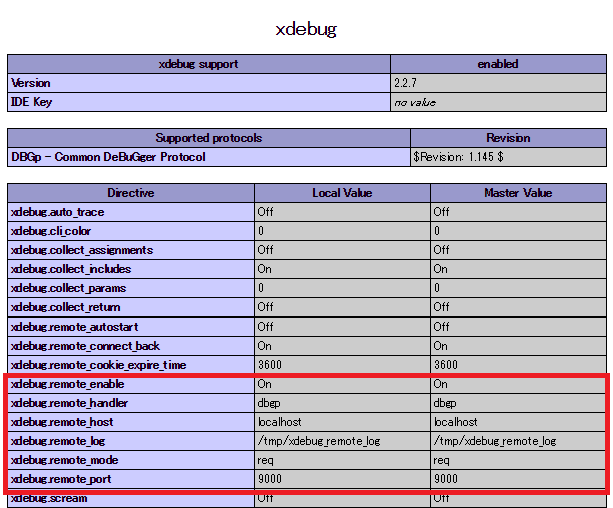Click Local Value dbgp of remote_handler

342,403
